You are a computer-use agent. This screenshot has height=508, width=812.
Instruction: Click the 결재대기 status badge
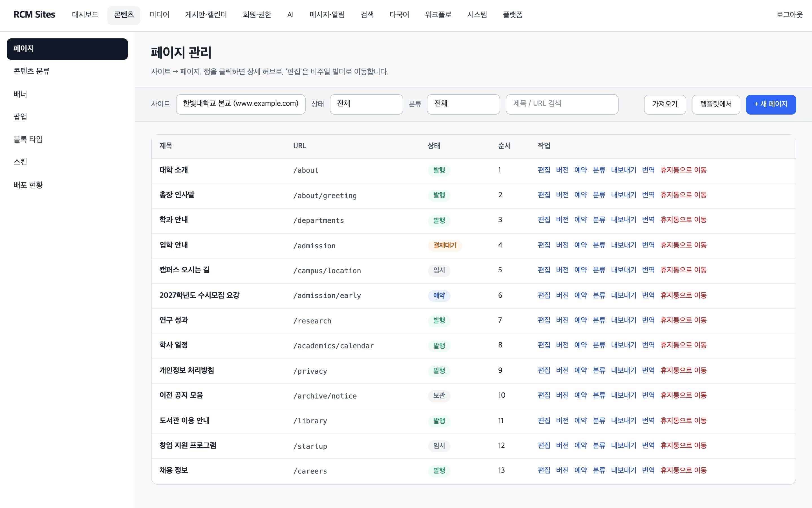coord(445,246)
